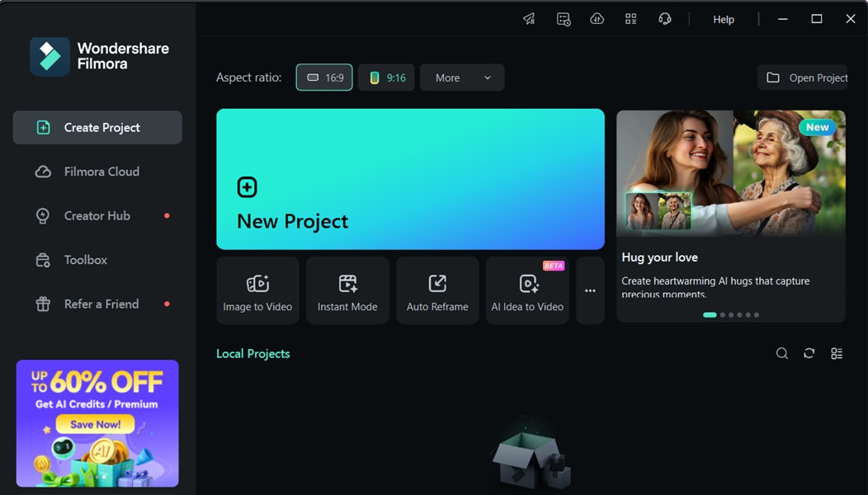Click the Refer a Friend gift icon

43,304
